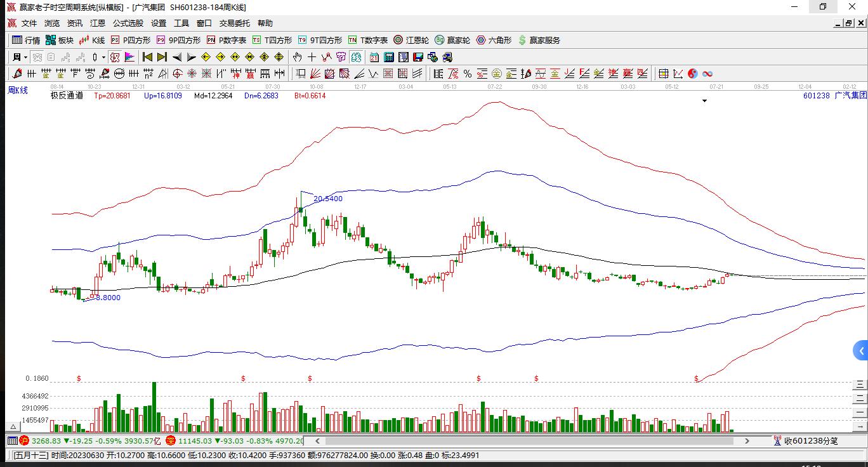Open the 江恩轮 Gann wheel
Screen dimensions: 868x467
pos(411,40)
